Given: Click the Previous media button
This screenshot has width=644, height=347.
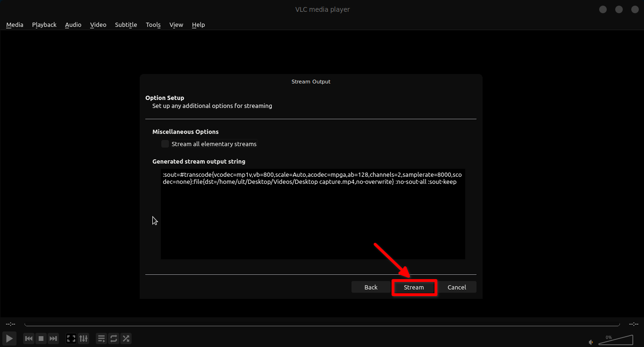Looking at the screenshot, I should (x=29, y=339).
